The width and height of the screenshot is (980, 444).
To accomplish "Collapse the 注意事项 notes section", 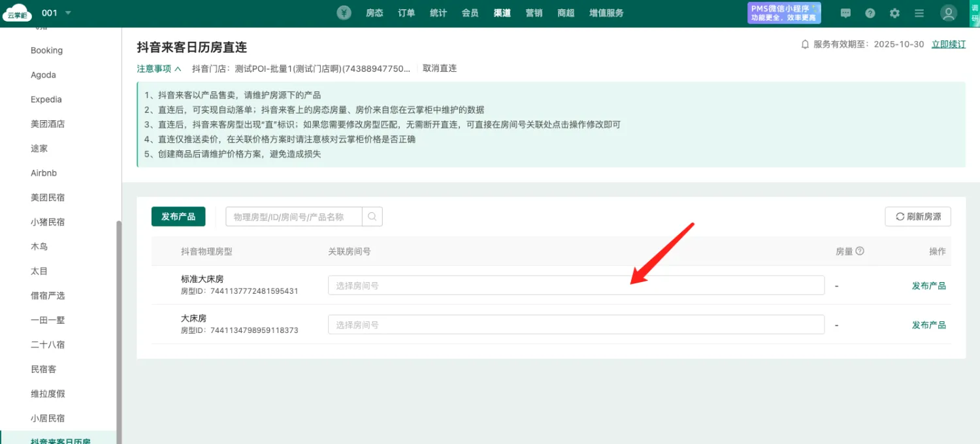I will pyautogui.click(x=159, y=68).
